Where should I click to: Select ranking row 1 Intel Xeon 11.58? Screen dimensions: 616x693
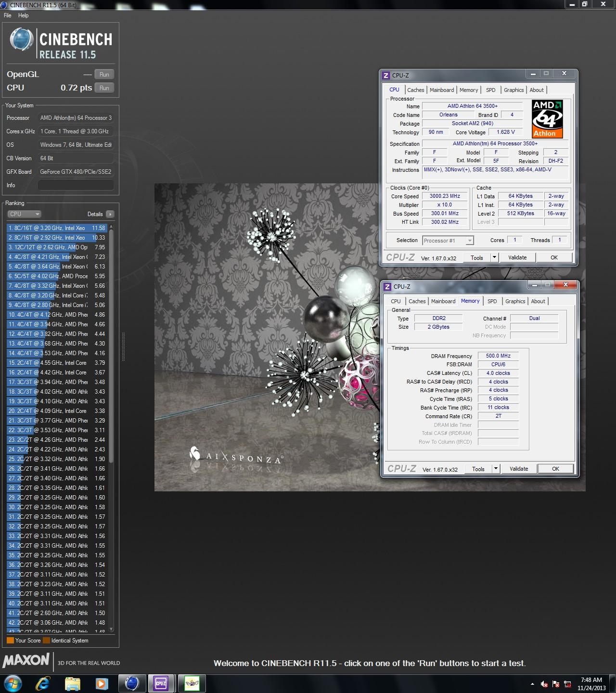point(57,228)
